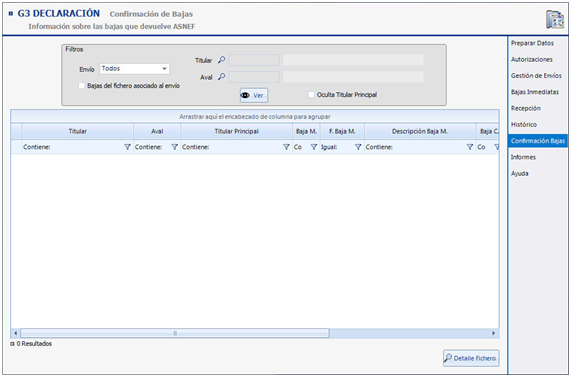Click the Ver button
571x377 pixels.
click(x=254, y=95)
